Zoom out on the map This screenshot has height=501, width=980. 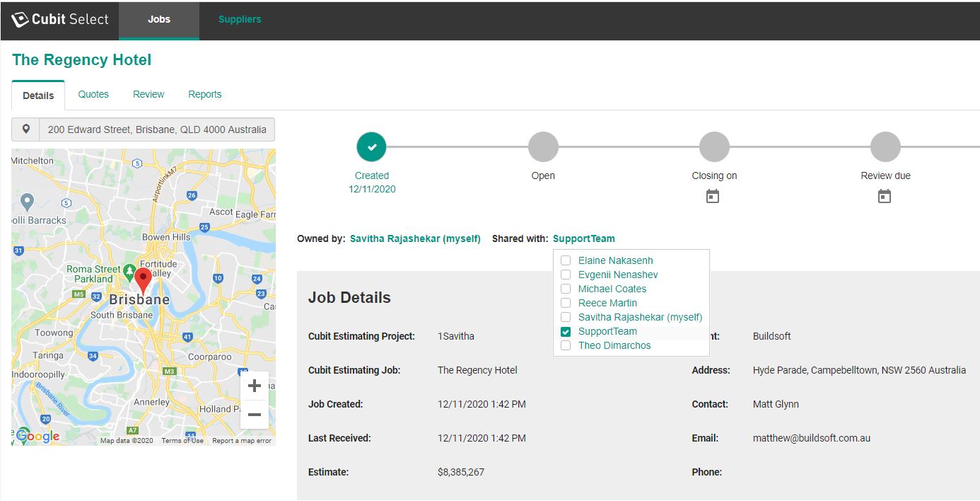[255, 415]
